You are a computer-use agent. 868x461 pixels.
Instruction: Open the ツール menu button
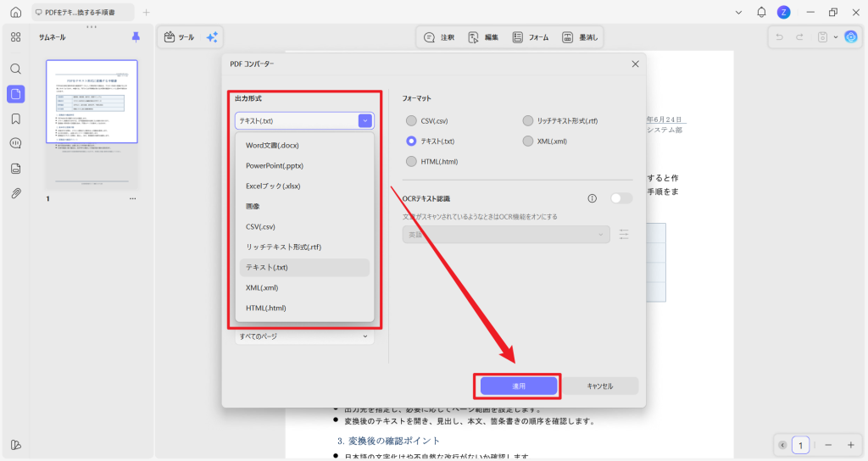(180, 37)
